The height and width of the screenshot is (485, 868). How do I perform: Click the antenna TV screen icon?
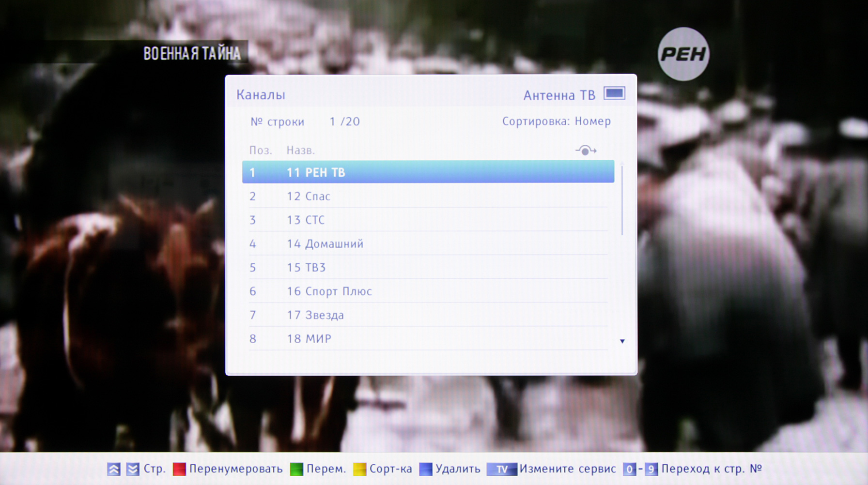614,93
